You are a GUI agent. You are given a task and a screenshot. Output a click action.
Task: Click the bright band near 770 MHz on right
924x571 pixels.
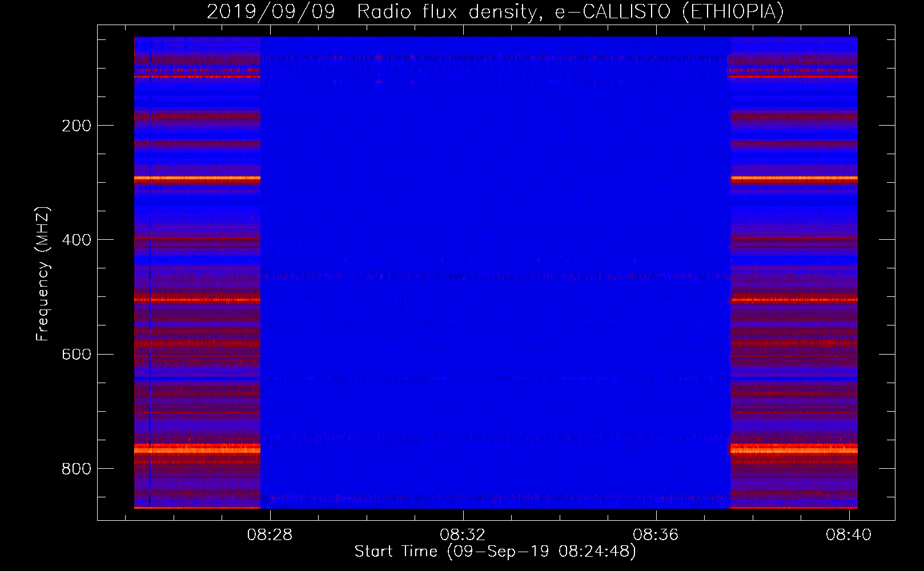794,448
